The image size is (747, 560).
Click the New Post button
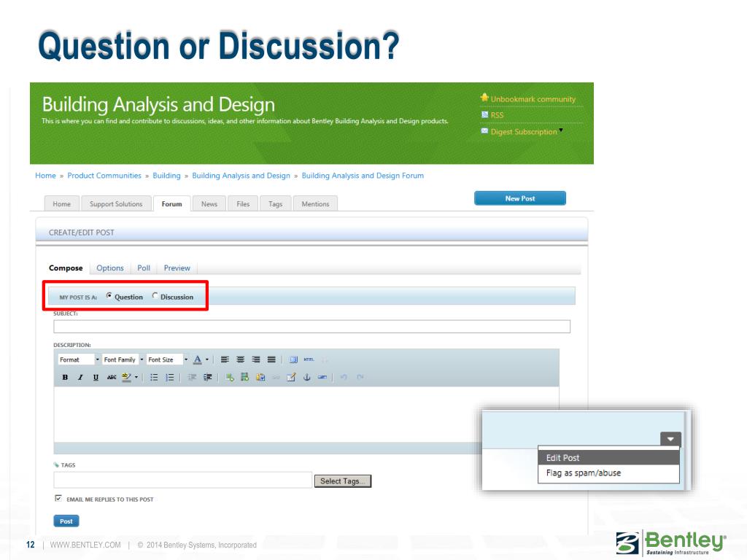(520, 198)
